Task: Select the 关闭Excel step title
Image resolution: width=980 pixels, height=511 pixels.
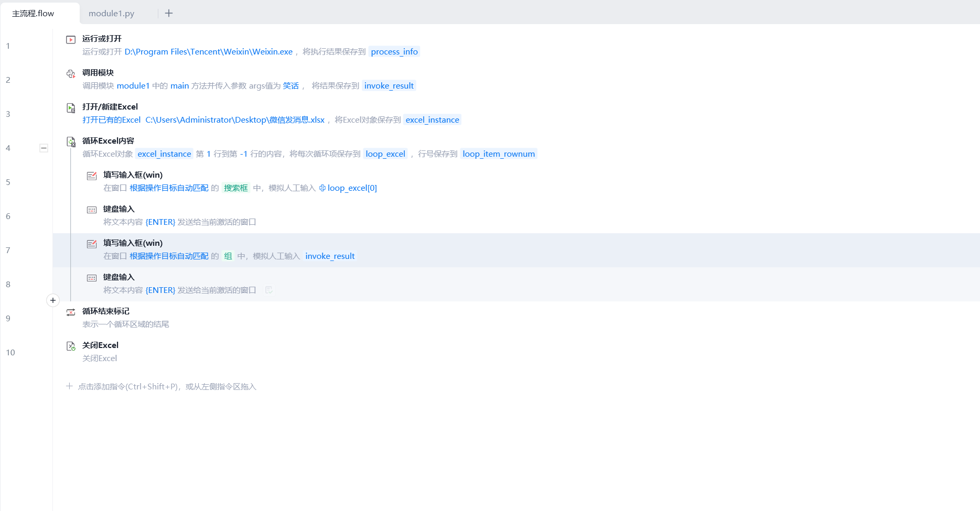Action: [100, 345]
